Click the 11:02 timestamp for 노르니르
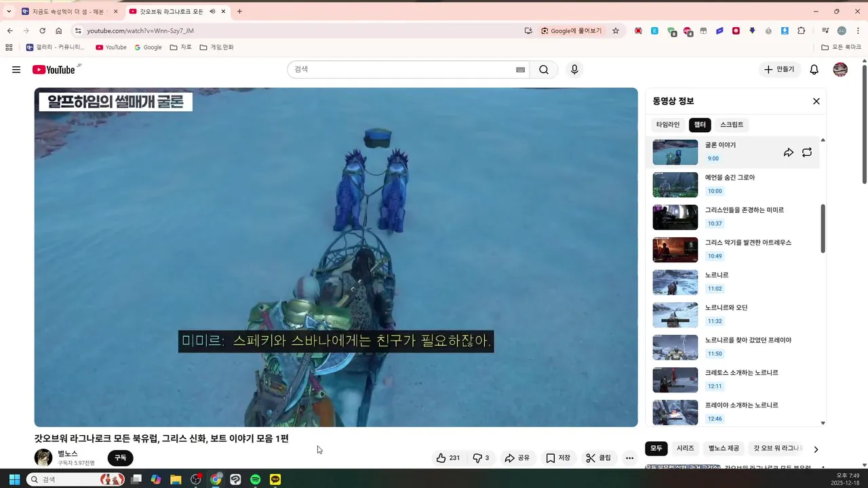The width and height of the screenshot is (868, 488). coord(715,289)
